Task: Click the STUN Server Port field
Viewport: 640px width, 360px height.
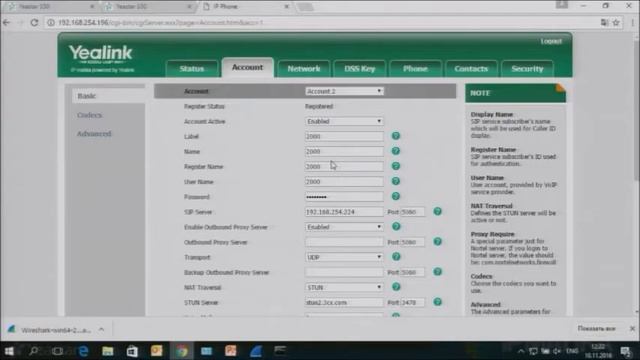Action: [x=412, y=302]
